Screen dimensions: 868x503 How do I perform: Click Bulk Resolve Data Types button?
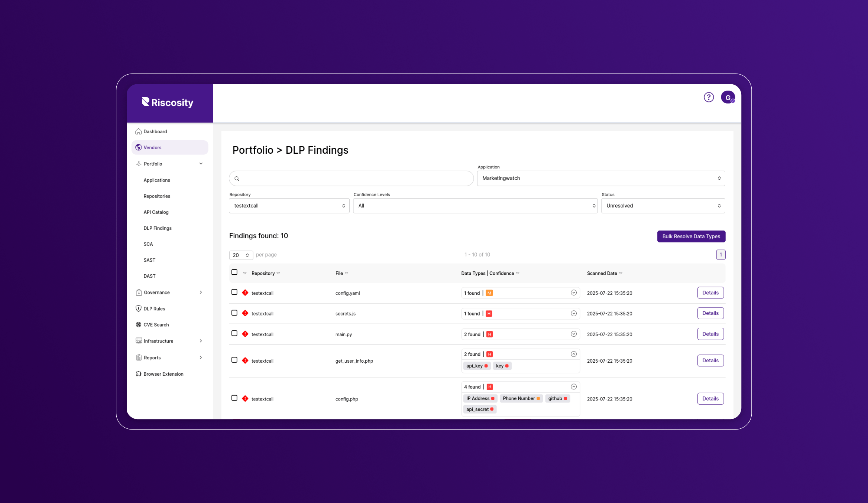click(x=691, y=236)
